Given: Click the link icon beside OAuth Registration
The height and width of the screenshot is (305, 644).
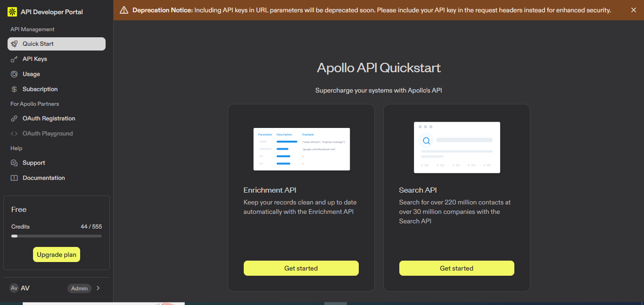Looking at the screenshot, I should click(14, 119).
